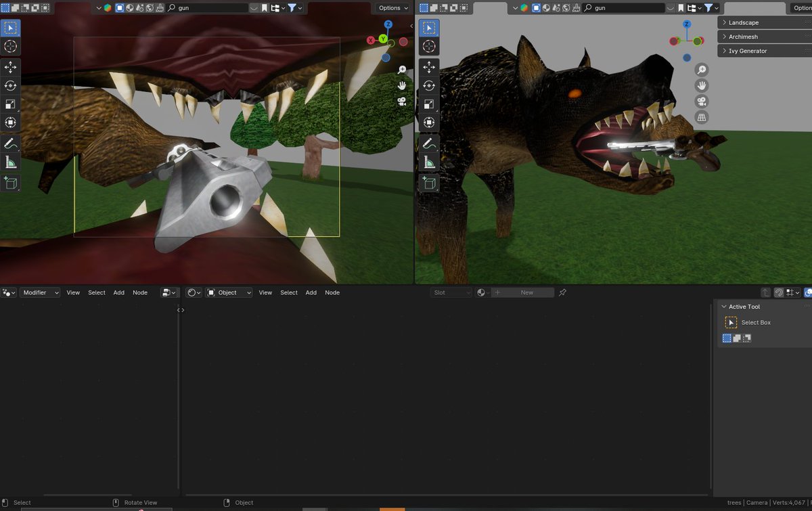The height and width of the screenshot is (511, 812).
Task: Click the region toggle arrow beside node editor
Action: tap(181, 310)
